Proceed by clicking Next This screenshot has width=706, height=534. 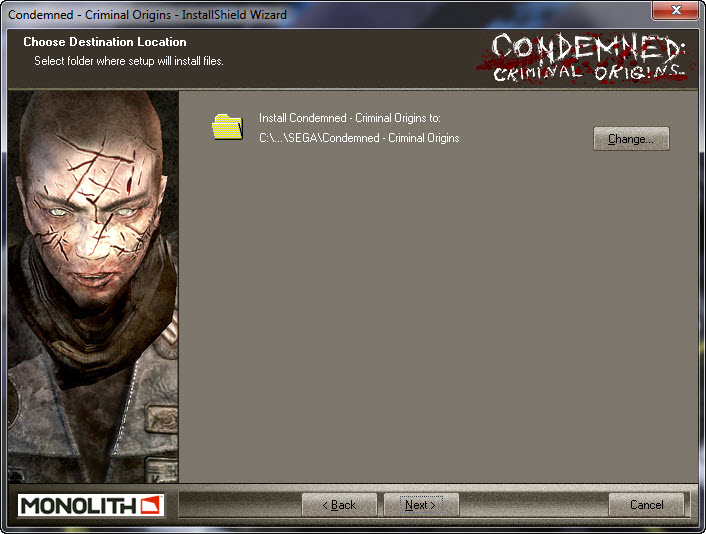[x=421, y=505]
